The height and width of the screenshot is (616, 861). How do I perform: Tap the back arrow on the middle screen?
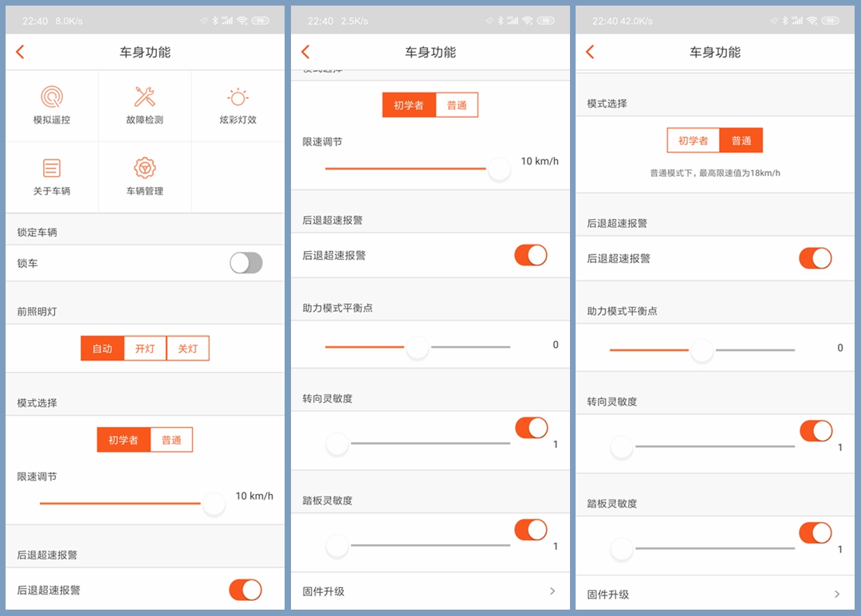[x=305, y=51]
